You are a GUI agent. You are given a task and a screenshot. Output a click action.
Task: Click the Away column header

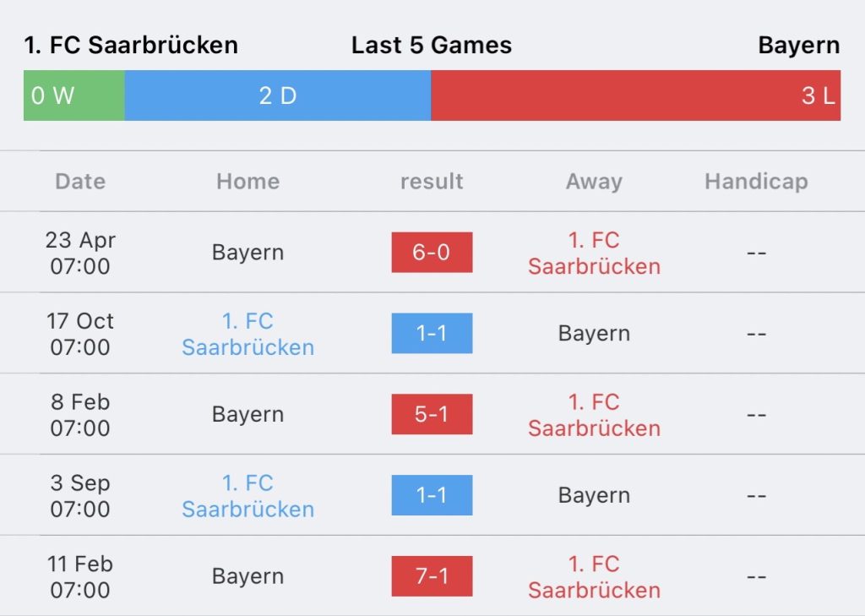coord(594,181)
